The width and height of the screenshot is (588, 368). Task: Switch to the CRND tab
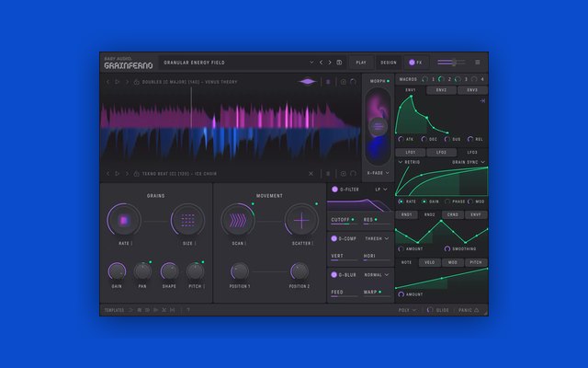click(x=453, y=214)
